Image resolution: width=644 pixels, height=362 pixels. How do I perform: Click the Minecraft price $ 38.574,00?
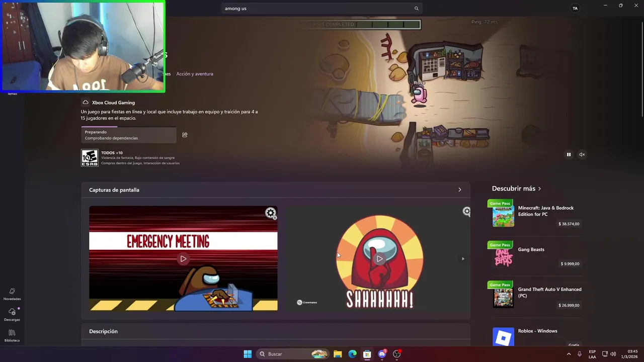pos(569,224)
